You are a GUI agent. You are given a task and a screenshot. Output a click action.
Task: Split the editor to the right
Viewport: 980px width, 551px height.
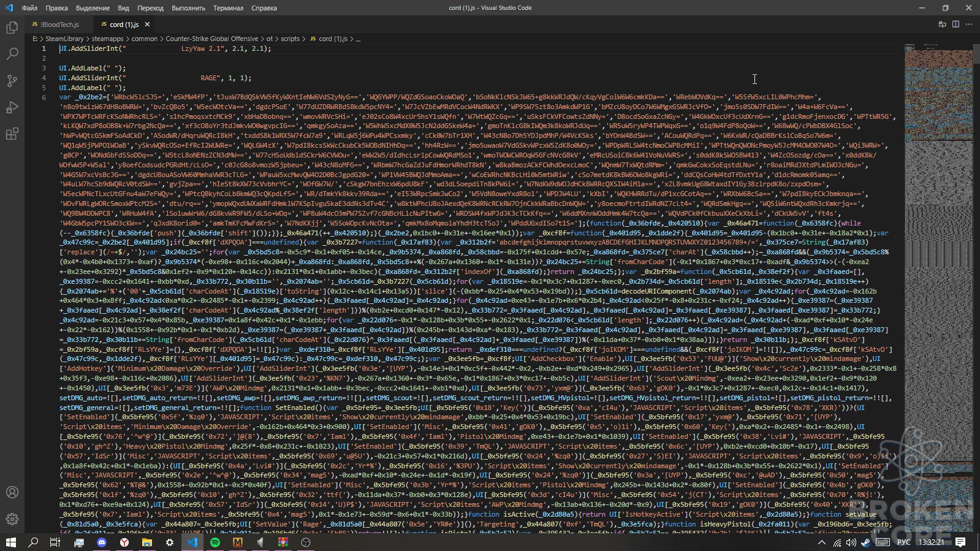pos(955,25)
